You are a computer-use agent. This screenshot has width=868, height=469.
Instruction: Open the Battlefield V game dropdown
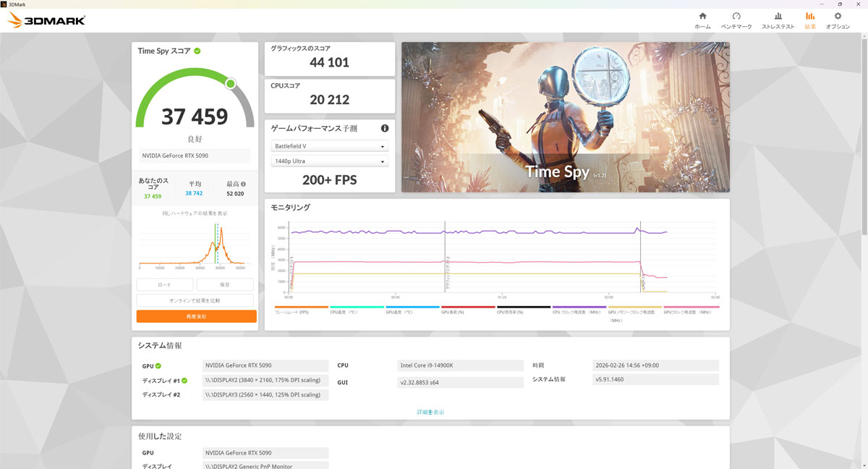(x=329, y=146)
